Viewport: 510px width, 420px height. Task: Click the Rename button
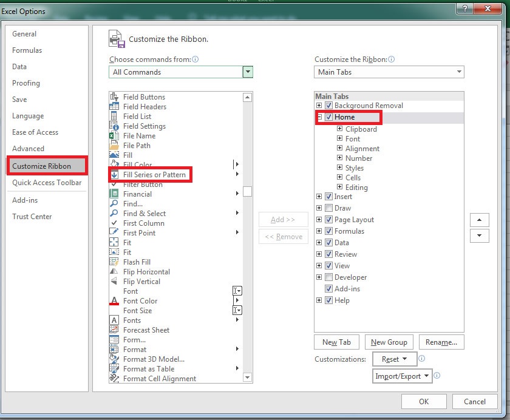pyautogui.click(x=441, y=342)
